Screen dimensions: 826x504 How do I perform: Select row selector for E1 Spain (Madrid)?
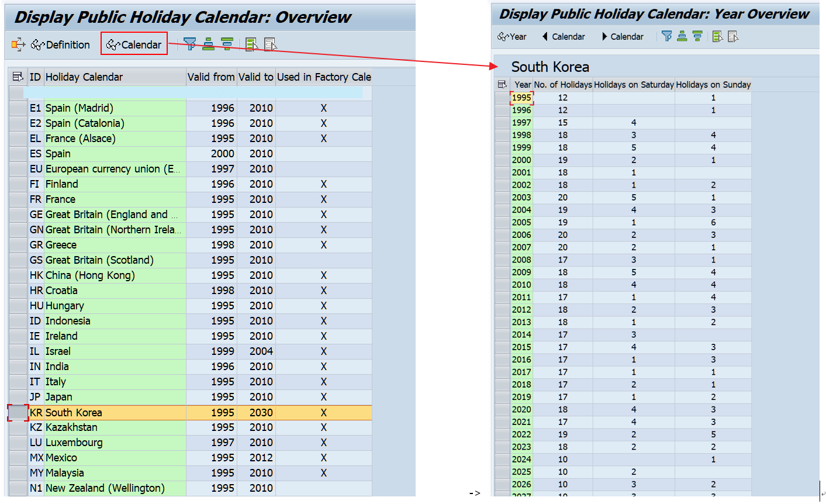18,108
